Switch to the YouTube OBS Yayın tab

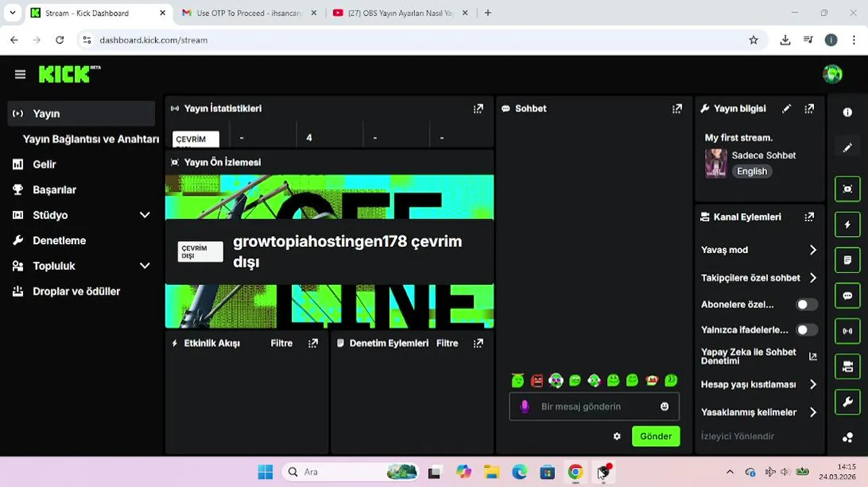(x=400, y=13)
